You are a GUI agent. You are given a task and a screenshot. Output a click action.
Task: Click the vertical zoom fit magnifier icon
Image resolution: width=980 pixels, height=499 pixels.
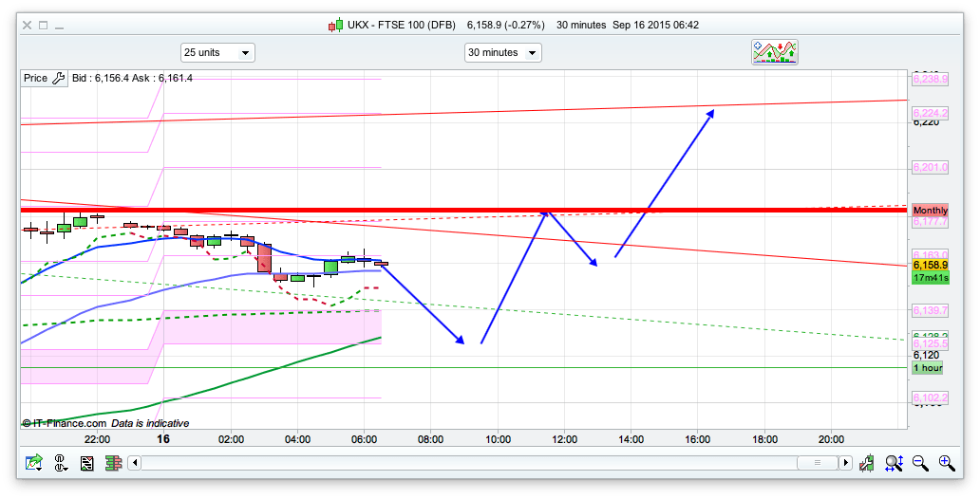[x=894, y=463]
